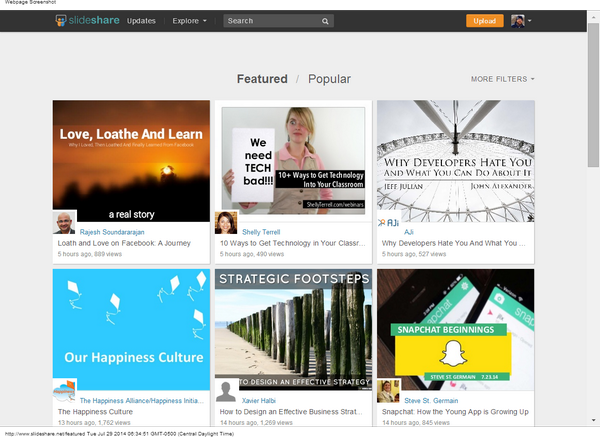
Task: Open the Why Developers Hate You thumbnail
Action: tap(456, 161)
